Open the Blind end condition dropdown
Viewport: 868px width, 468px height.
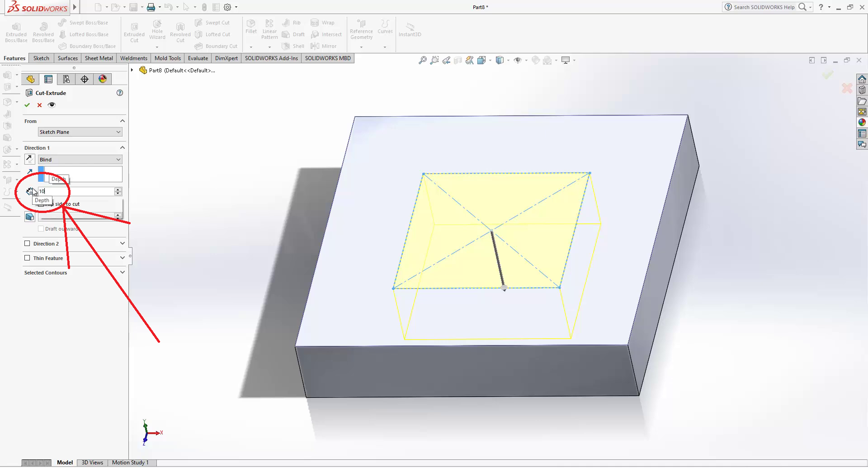click(x=80, y=160)
